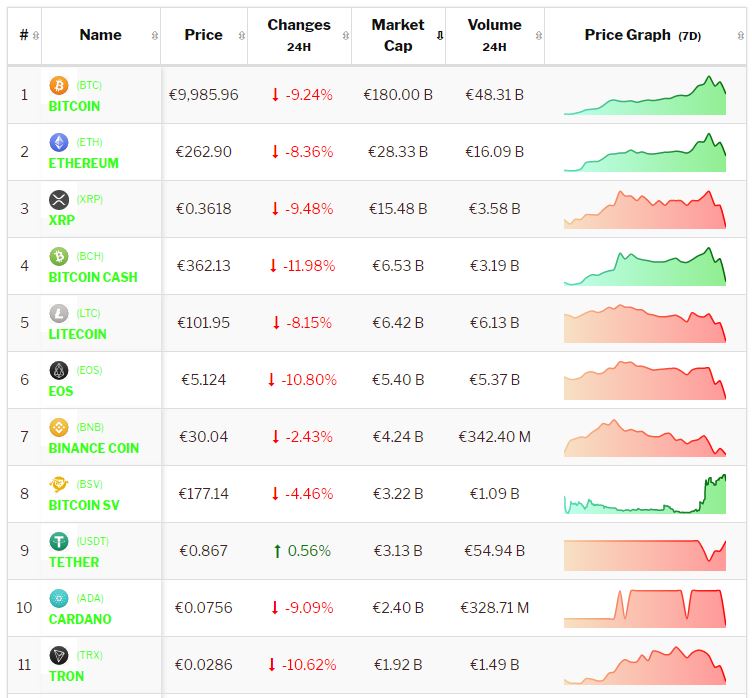This screenshot has height=698, width=752.
Task: Click the Bitcoin Cash green icon
Action: pos(59,257)
